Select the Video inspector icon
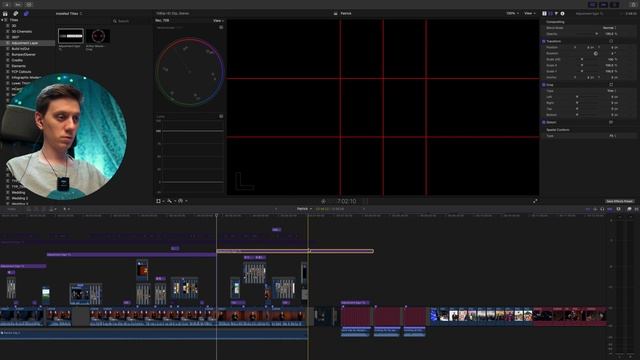 tap(544, 13)
